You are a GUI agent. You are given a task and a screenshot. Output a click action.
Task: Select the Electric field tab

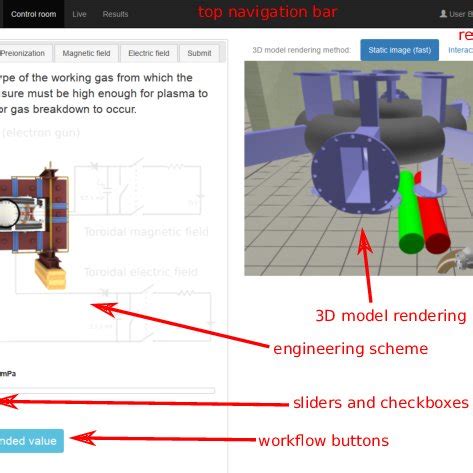(x=149, y=53)
